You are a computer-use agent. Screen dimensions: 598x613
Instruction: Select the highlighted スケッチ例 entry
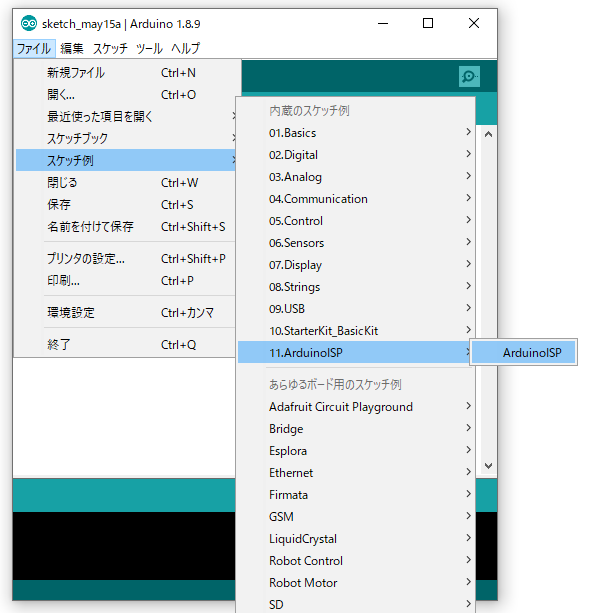click(125, 160)
